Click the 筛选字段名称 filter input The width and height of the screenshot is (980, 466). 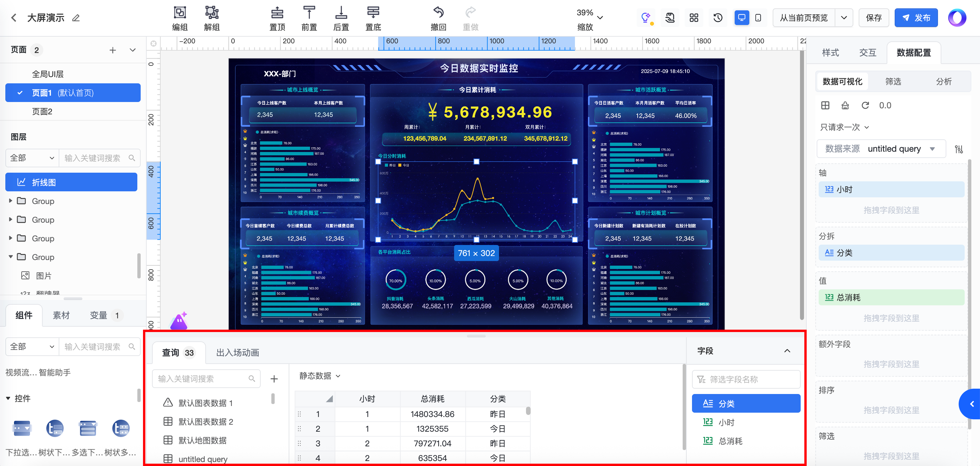pyautogui.click(x=746, y=379)
